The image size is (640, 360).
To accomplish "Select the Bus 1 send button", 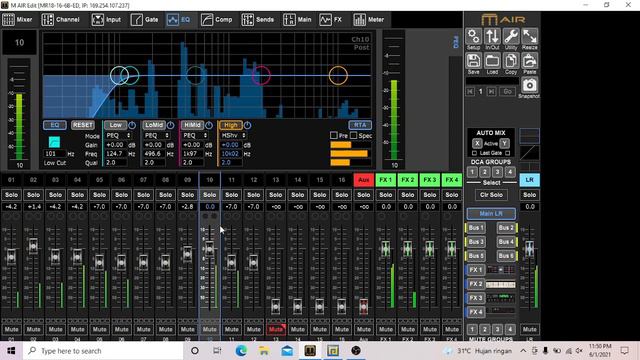I will pos(476,227).
